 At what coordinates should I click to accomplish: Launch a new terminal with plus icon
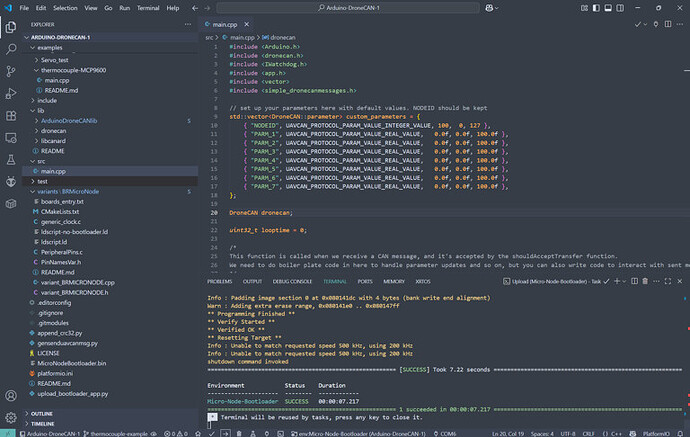(617, 281)
